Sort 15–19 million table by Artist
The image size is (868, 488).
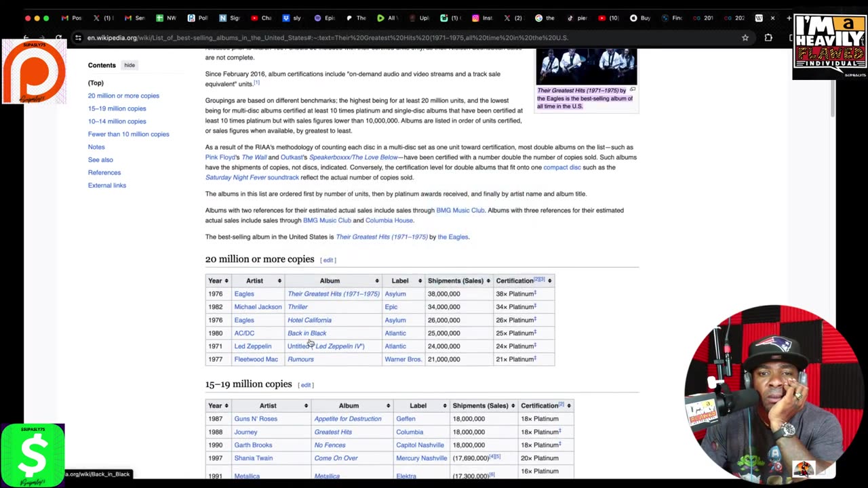pos(271,405)
